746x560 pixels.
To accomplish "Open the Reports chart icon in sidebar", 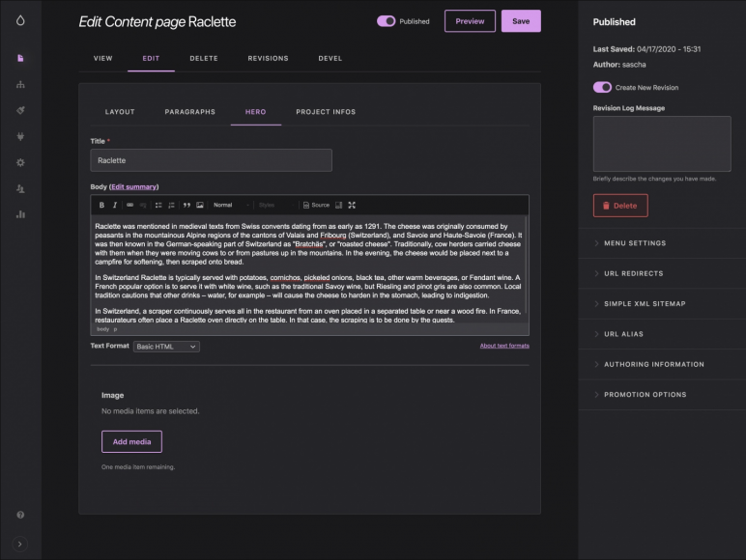I will pos(20,213).
